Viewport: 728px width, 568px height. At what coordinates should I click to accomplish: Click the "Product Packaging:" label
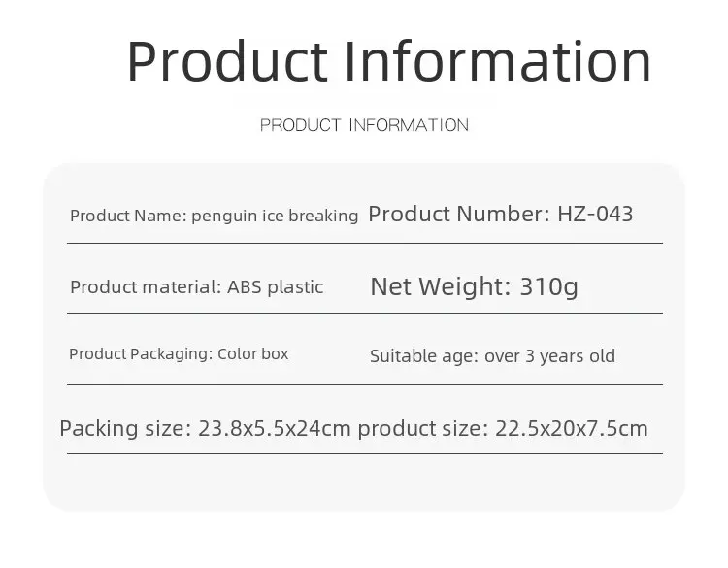tap(140, 353)
